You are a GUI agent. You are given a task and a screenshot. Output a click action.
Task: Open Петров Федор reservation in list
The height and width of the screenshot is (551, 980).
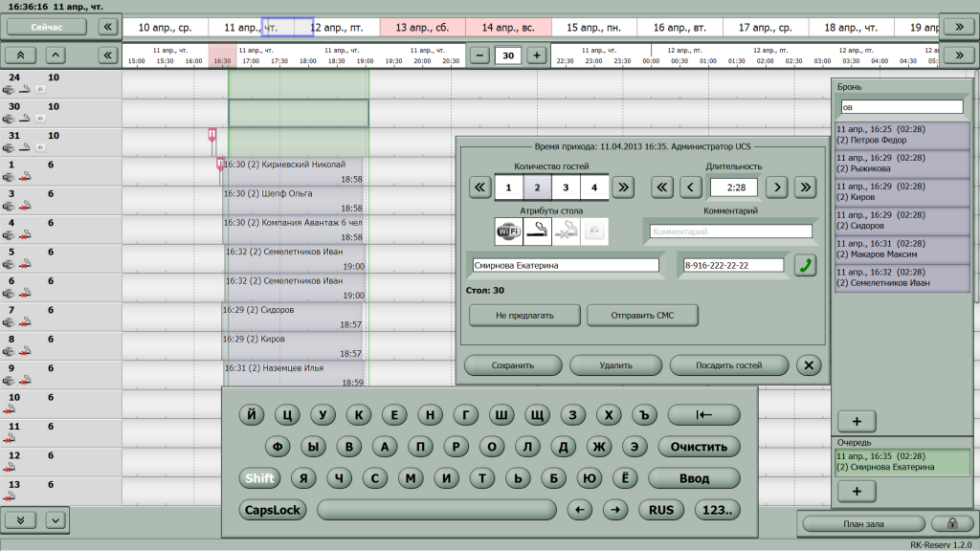(x=902, y=135)
